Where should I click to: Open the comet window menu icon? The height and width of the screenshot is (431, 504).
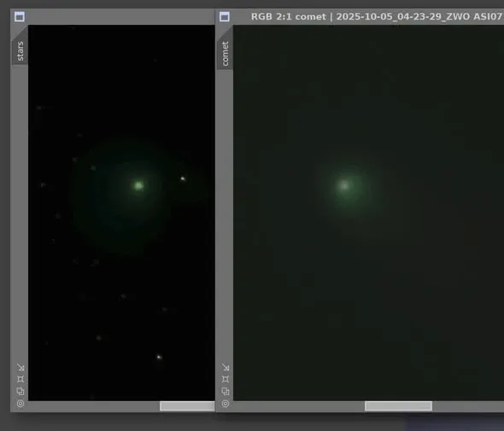[x=225, y=17]
